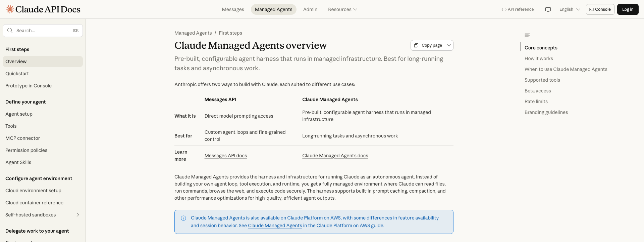Screen dimensions: 644x242
Task: Click the info icon in the AWS notice
Action: 183,218
